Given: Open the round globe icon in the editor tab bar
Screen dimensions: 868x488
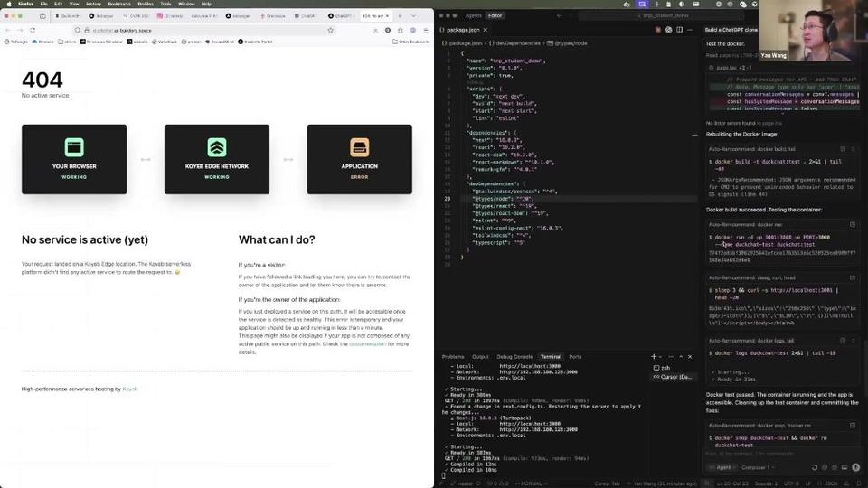Looking at the screenshot, I should [x=669, y=30].
